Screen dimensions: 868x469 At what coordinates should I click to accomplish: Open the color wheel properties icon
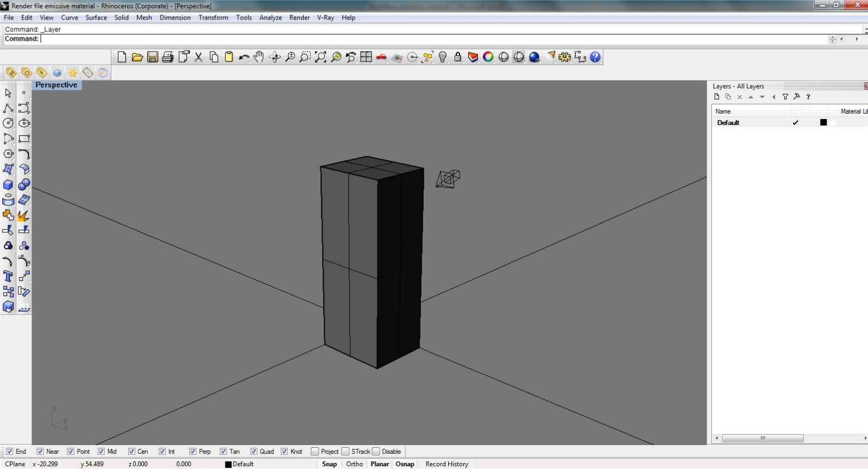pos(488,57)
